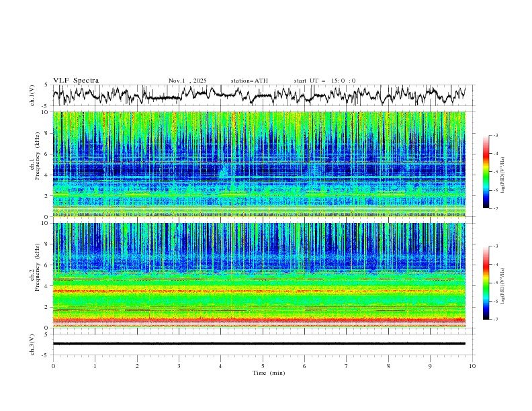
Task: Click time axis tick label '5'
Action: (263, 366)
